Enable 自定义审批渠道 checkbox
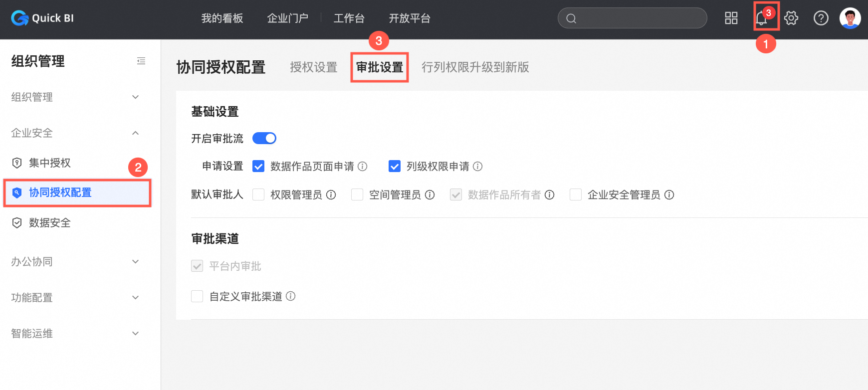Image resolution: width=868 pixels, height=390 pixels. pyautogui.click(x=197, y=296)
